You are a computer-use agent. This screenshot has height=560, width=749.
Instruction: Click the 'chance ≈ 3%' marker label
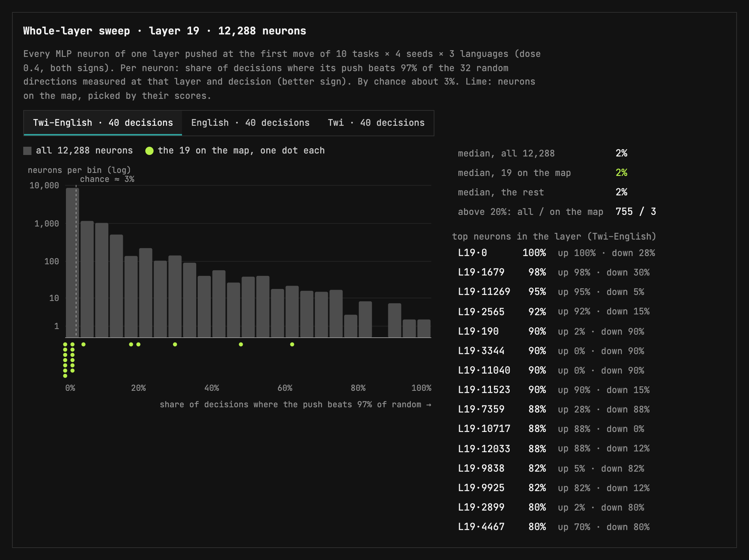pyautogui.click(x=107, y=179)
